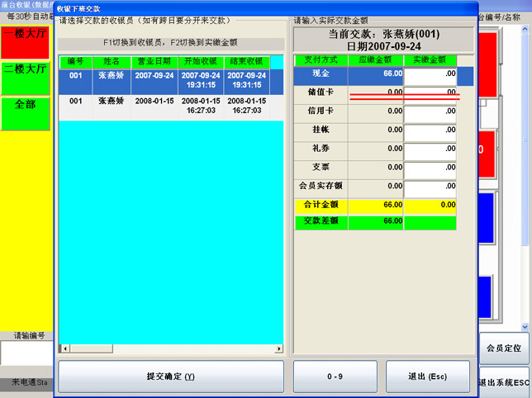Image resolution: width=532 pixels, height=398 pixels.
Task: Open the 会员定位 button
Action: coord(504,348)
